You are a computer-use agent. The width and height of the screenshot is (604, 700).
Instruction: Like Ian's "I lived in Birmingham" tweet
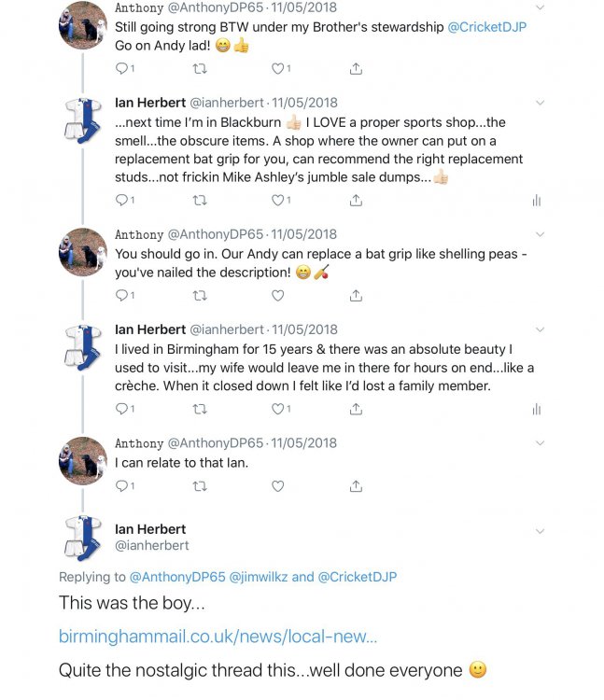pyautogui.click(x=277, y=408)
